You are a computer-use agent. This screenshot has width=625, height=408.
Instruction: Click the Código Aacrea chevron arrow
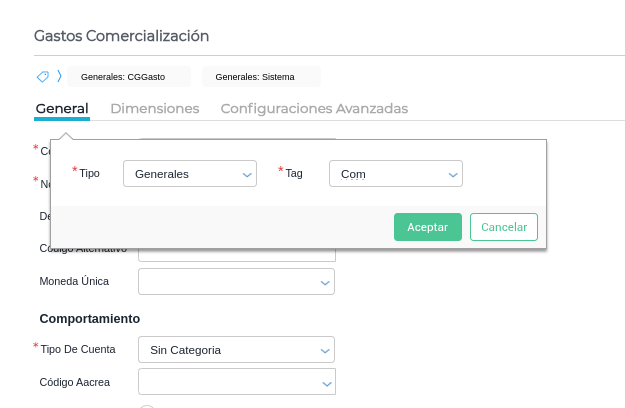(326, 383)
